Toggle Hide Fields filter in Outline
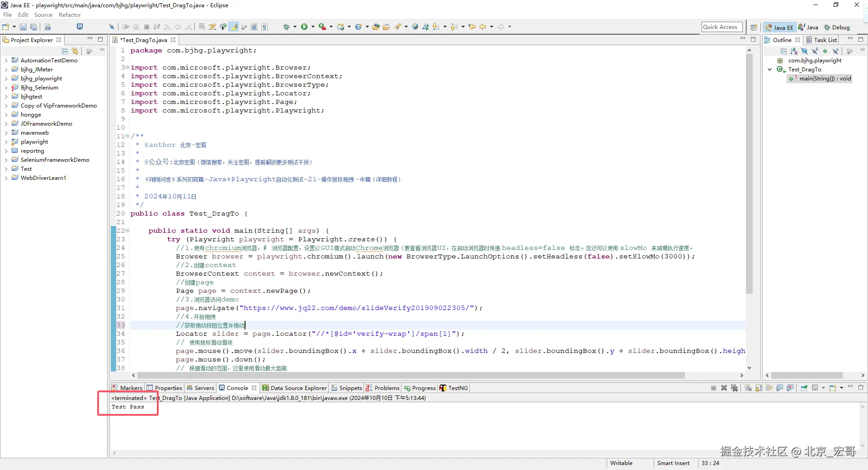Image resolution: width=868 pixels, height=470 pixels. pos(804,51)
